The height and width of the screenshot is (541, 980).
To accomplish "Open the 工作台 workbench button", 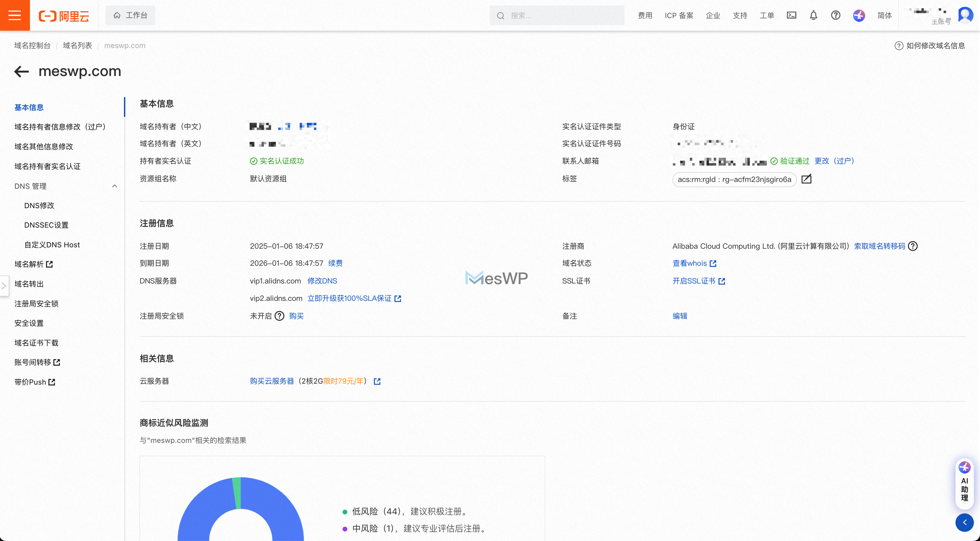I will [130, 15].
